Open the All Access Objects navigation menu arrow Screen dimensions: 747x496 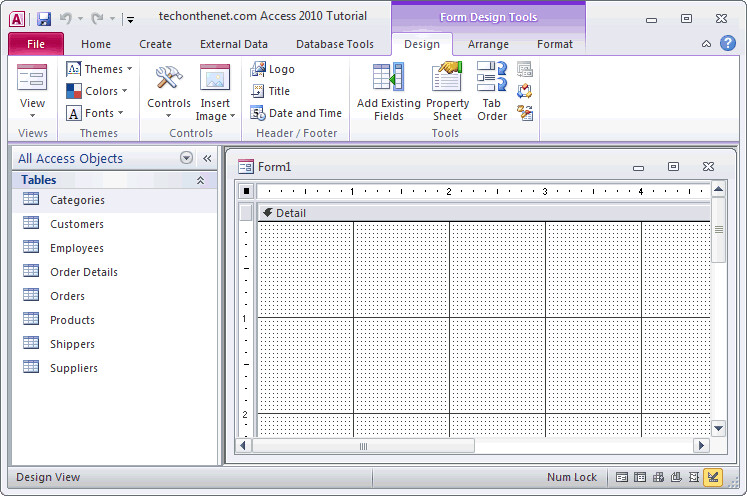point(186,158)
